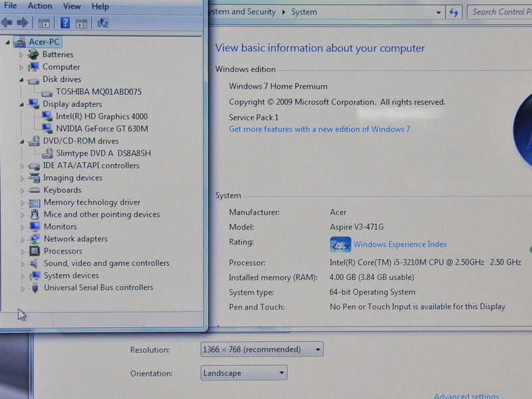Select the Batteries icon

coord(33,55)
